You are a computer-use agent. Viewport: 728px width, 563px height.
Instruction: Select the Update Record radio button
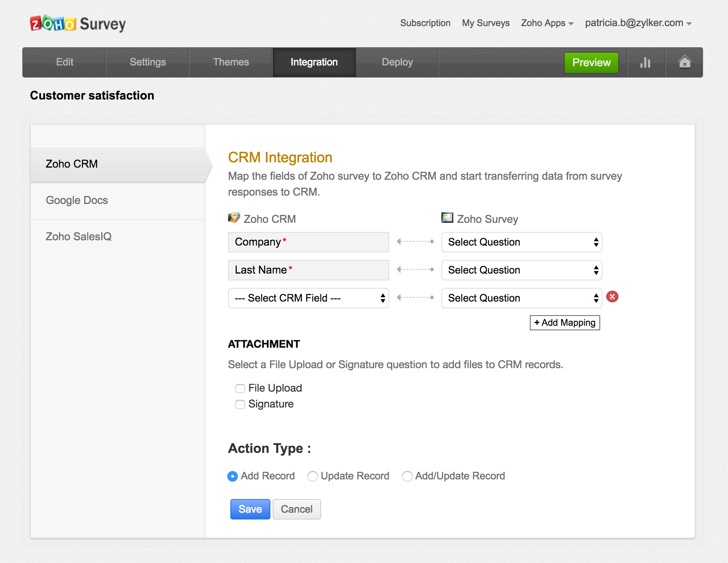click(313, 476)
